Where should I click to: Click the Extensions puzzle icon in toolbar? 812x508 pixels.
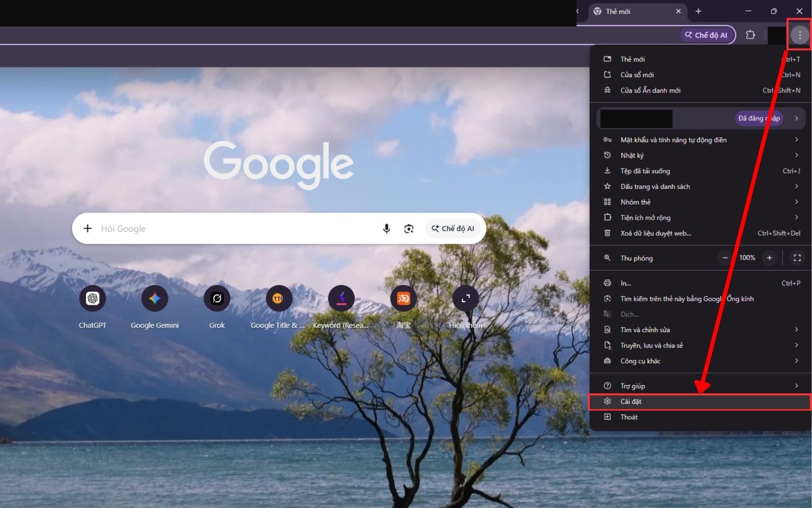(750, 35)
